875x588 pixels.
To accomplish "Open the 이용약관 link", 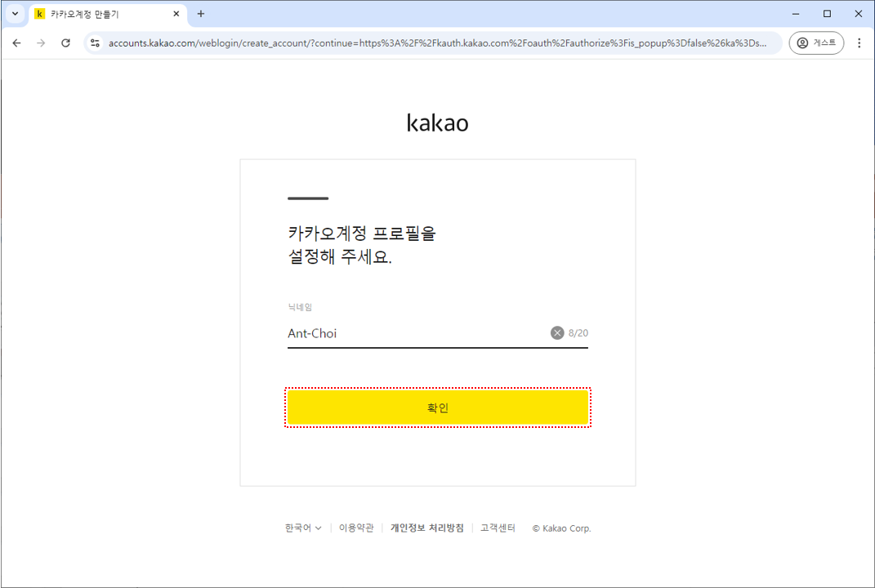I will coord(356,528).
